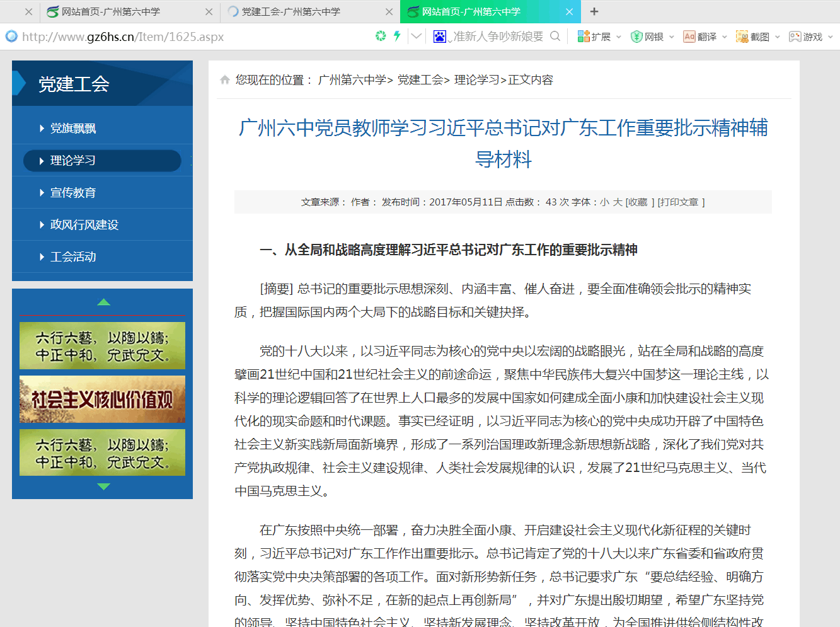Click the magnifier search icon
840x627 pixels.
point(555,36)
